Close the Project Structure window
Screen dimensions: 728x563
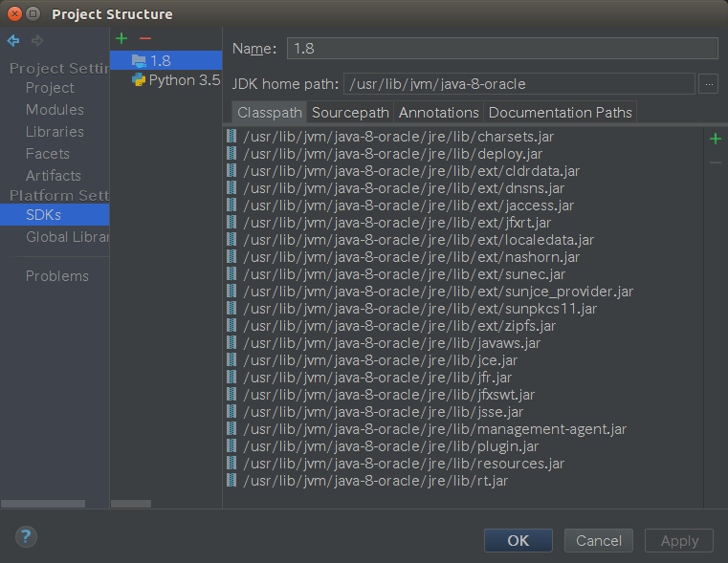pyautogui.click(x=15, y=14)
